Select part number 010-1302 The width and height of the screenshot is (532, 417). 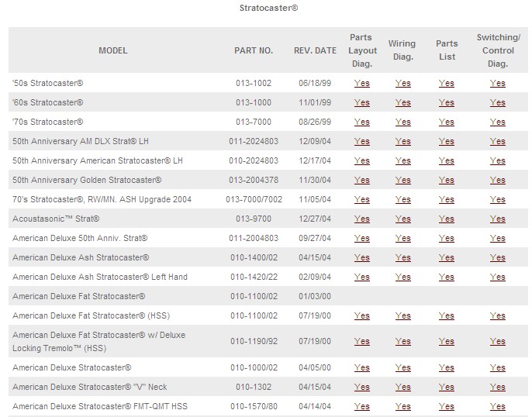pos(254,387)
